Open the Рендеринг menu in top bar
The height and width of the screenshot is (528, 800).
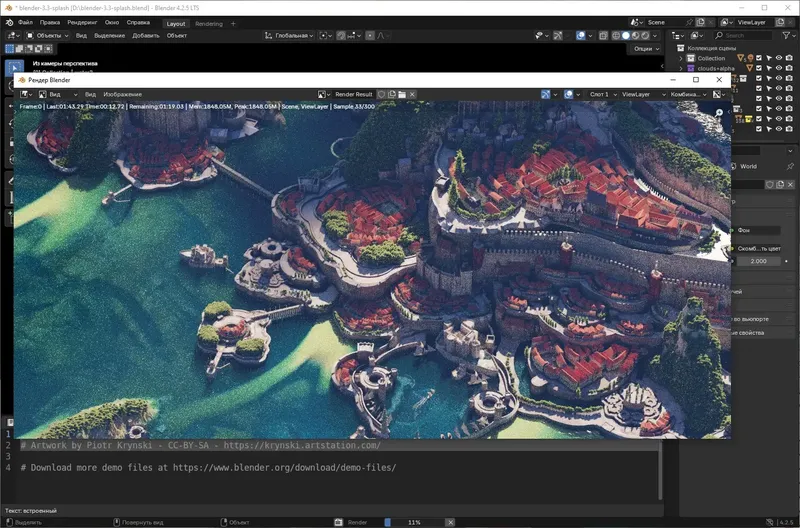coord(82,22)
